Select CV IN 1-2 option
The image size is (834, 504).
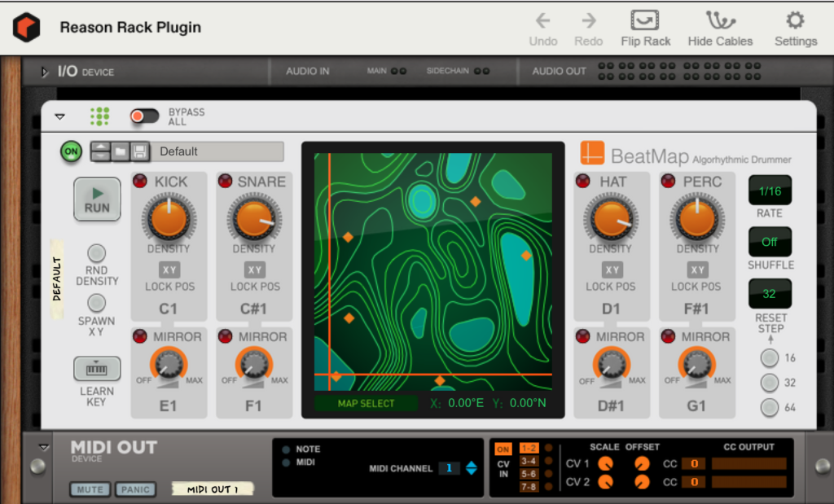coord(529,448)
